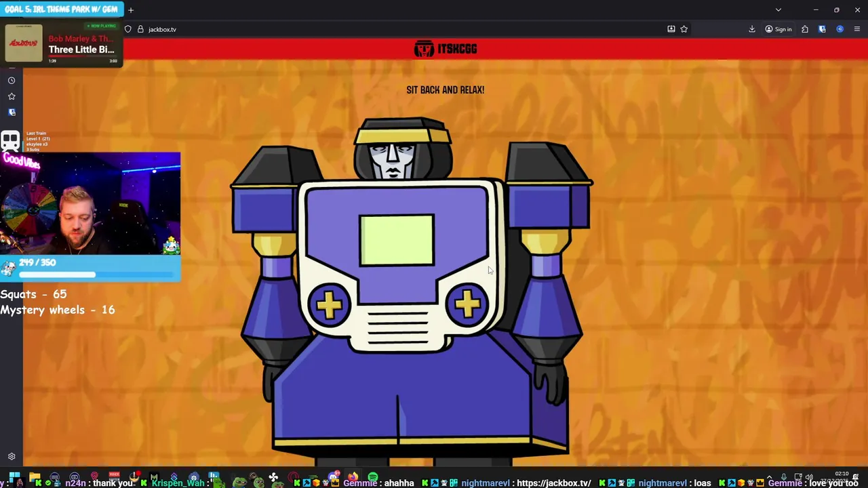Open the sidebar bookmarks star icon
Viewport: 868px width, 488px height.
pyautogui.click(x=12, y=96)
